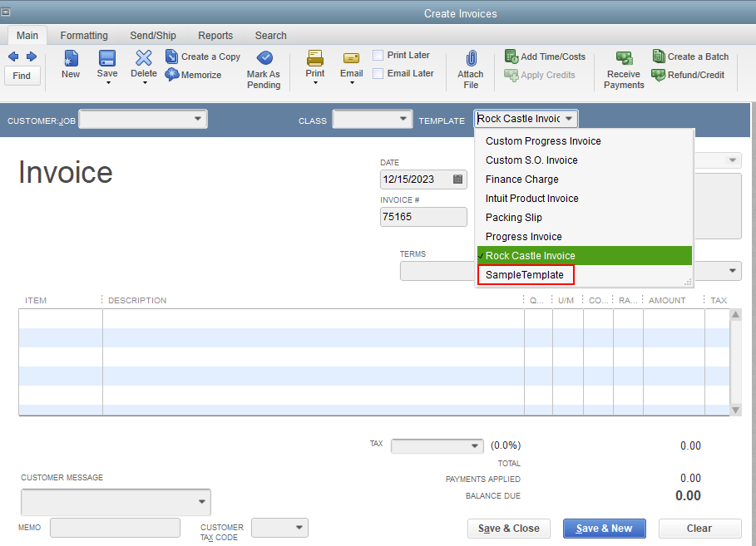This screenshot has height=546, width=756.
Task: Expand the Customer Message dropdown
Action: tap(200, 502)
